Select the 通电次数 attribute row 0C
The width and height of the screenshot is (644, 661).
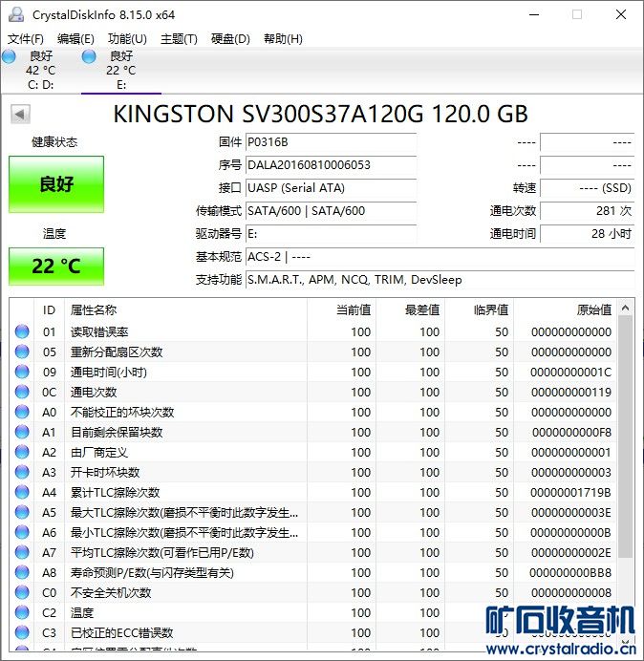[312, 392]
